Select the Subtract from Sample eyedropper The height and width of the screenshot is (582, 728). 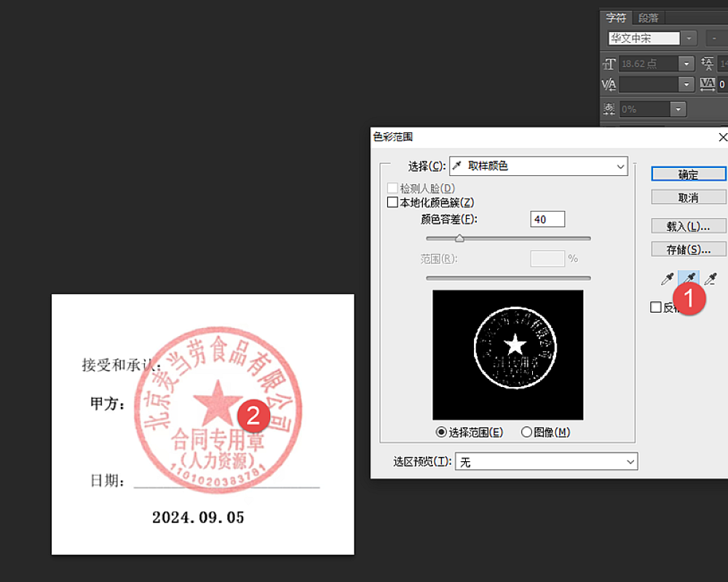coord(711,279)
